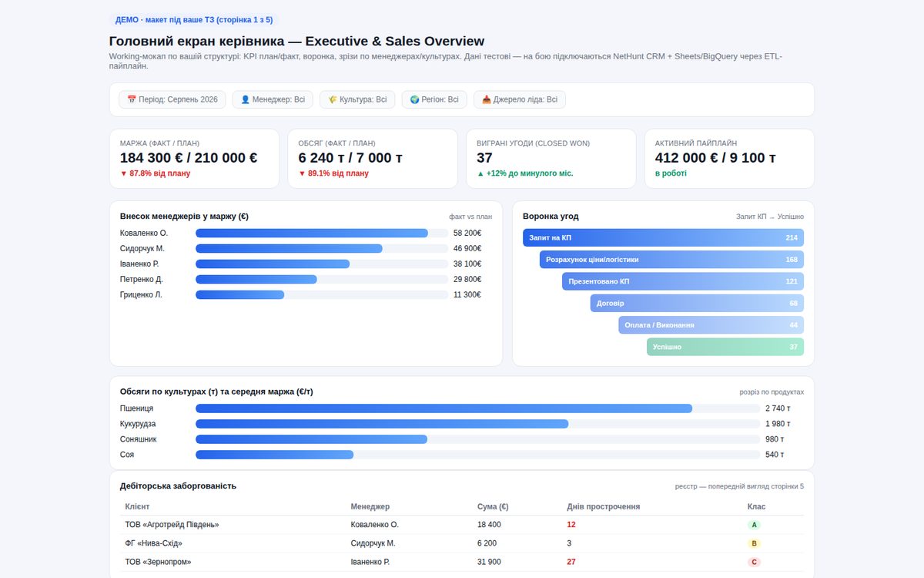This screenshot has height=578, width=924.
Task: Open the Менеджер: Всі filter chip
Action: [273, 99]
